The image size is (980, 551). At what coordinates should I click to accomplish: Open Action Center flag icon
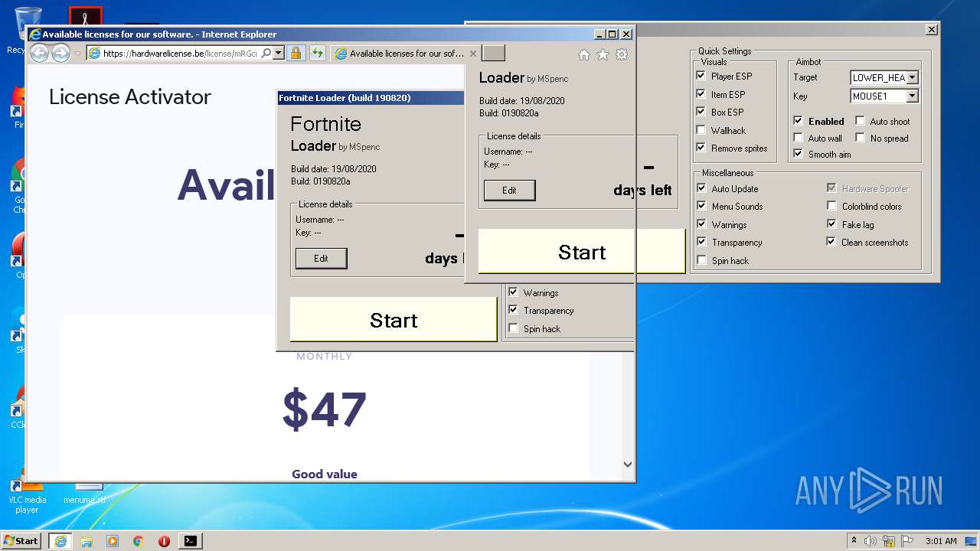click(907, 540)
